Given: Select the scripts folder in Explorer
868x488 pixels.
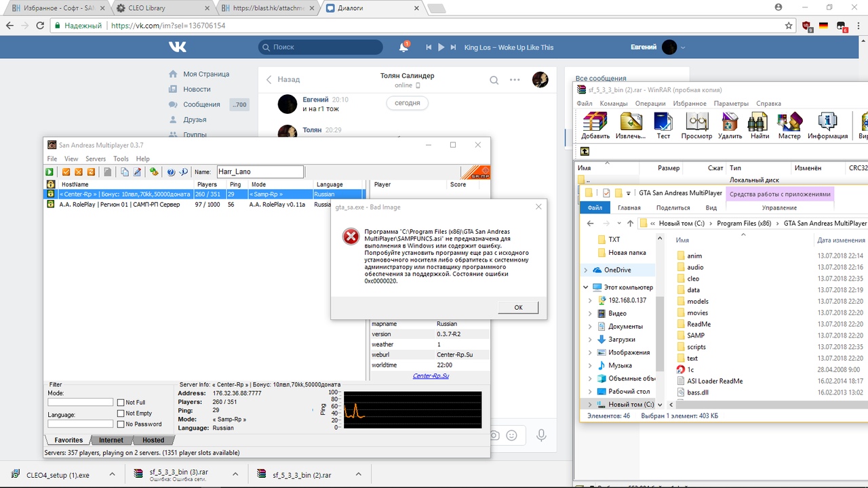Looking at the screenshot, I should coord(696,347).
